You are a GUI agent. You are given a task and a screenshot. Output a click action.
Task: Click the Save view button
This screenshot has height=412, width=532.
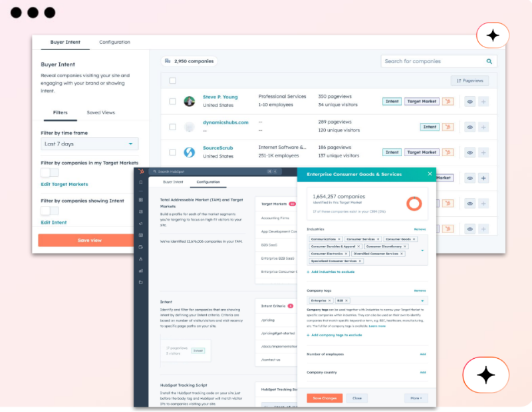tap(86, 240)
